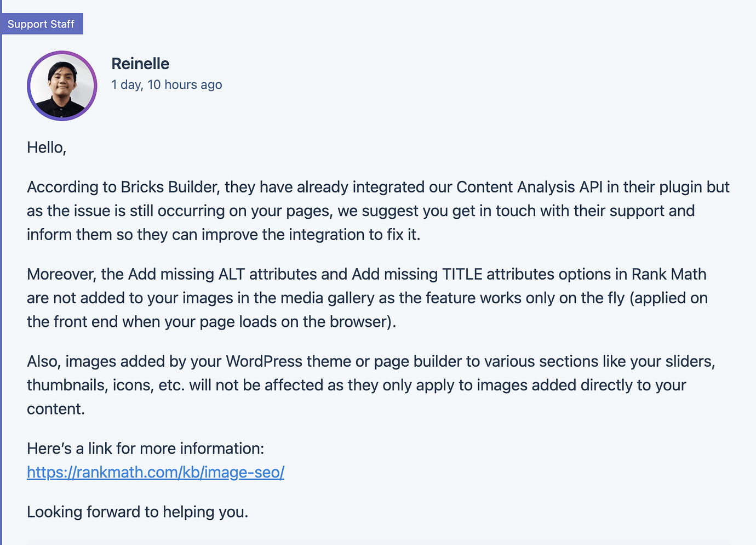Screen dimensions: 756x545
Task: Click the phrase 'Content Analysis API'
Action: tap(529, 187)
